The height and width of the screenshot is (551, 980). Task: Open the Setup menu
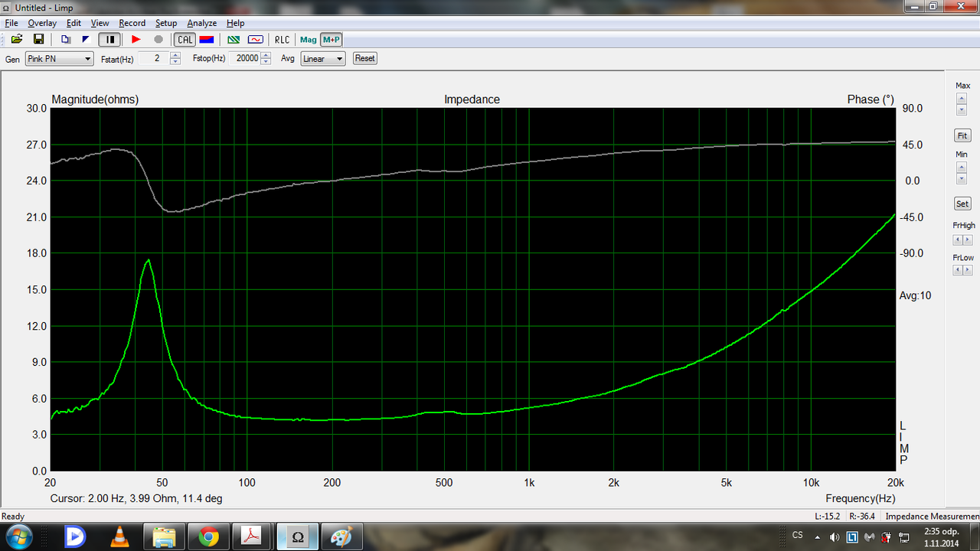pyautogui.click(x=166, y=23)
